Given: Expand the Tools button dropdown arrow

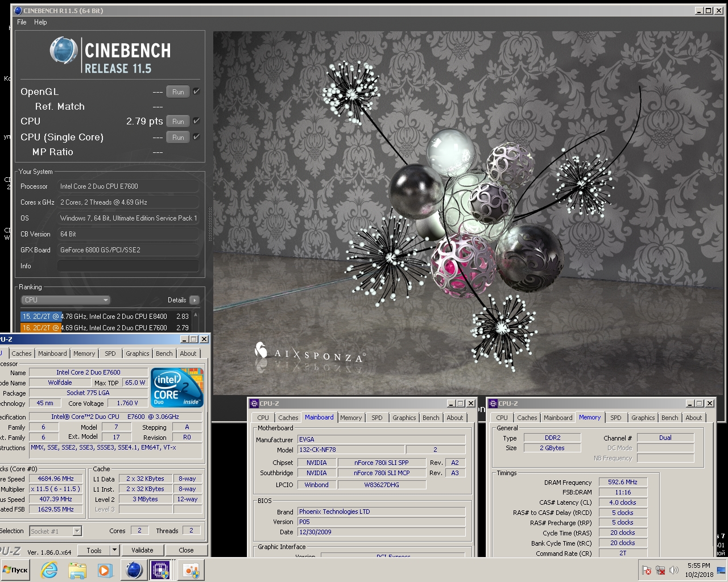Looking at the screenshot, I should pos(114,550).
